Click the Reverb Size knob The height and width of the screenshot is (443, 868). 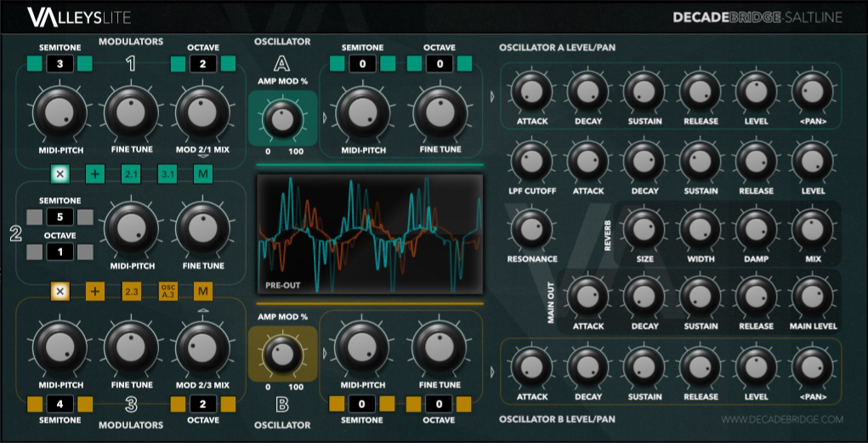coord(643,227)
